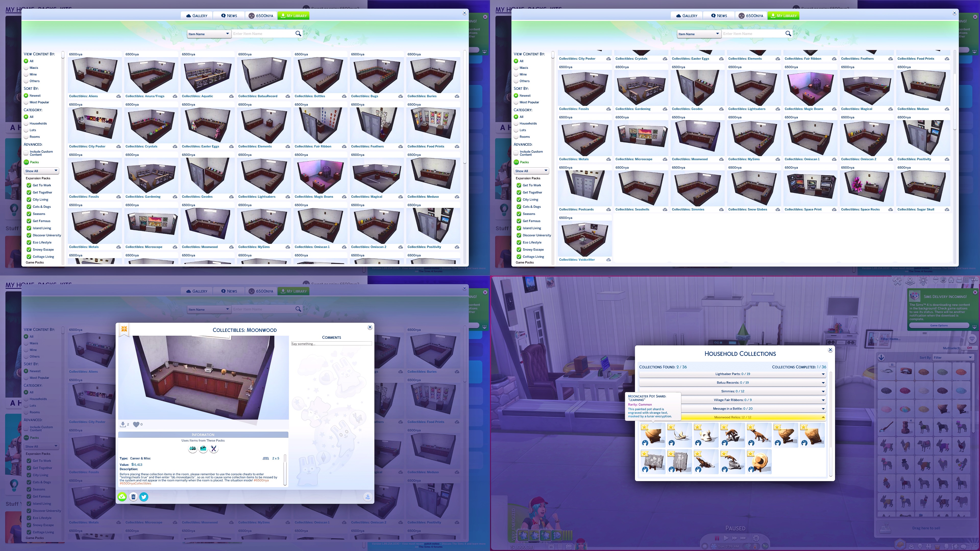Click the trash delete icon in Moonwood dialog

pyautogui.click(x=133, y=497)
